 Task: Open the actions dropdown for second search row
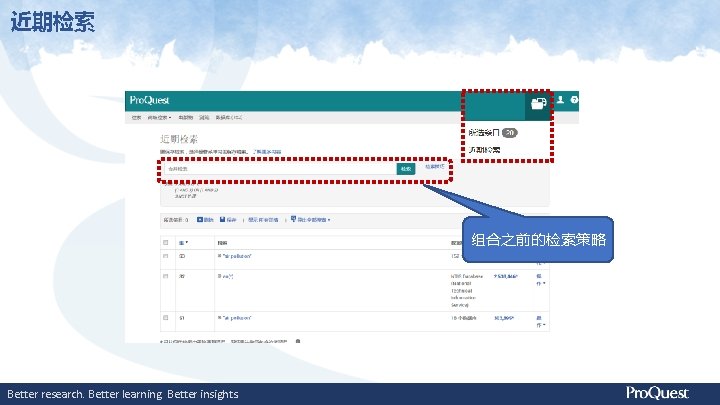540,280
